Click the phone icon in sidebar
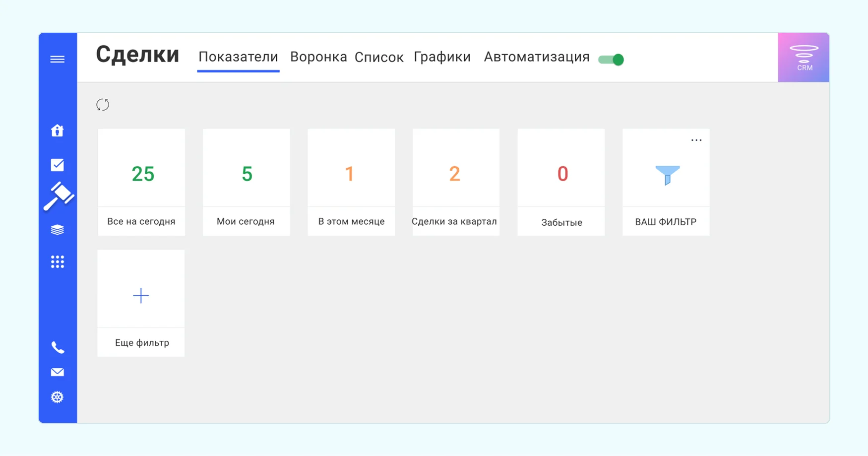 (x=58, y=347)
